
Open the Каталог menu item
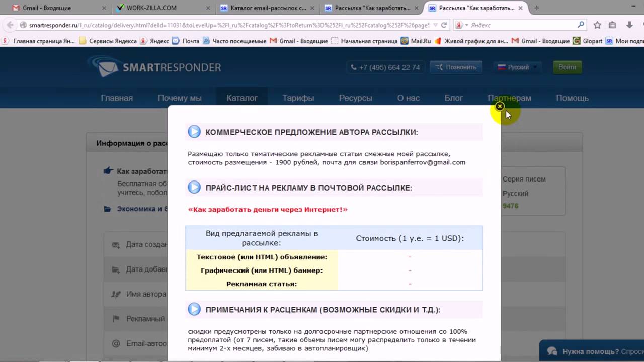point(242,98)
